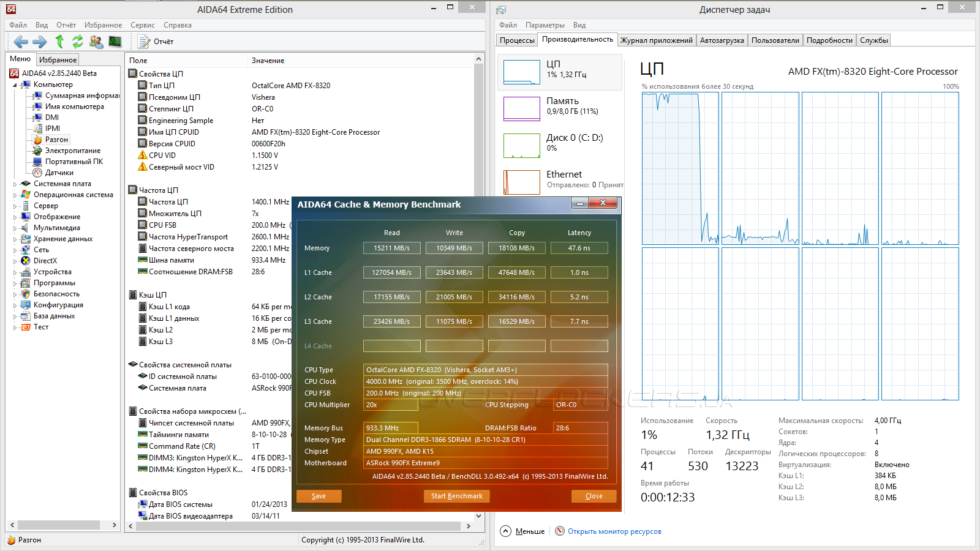The height and width of the screenshot is (551, 980).
Task: Expand the Тест tree node
Action: (x=15, y=328)
